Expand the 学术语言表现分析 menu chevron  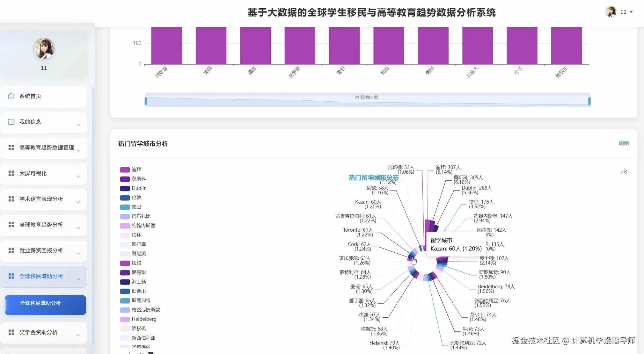(78, 202)
